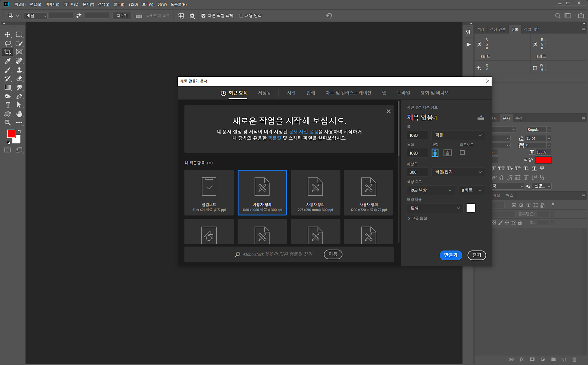Select landscape orientation icon in dialog
Screen dimensions: 588x365
tap(447, 153)
